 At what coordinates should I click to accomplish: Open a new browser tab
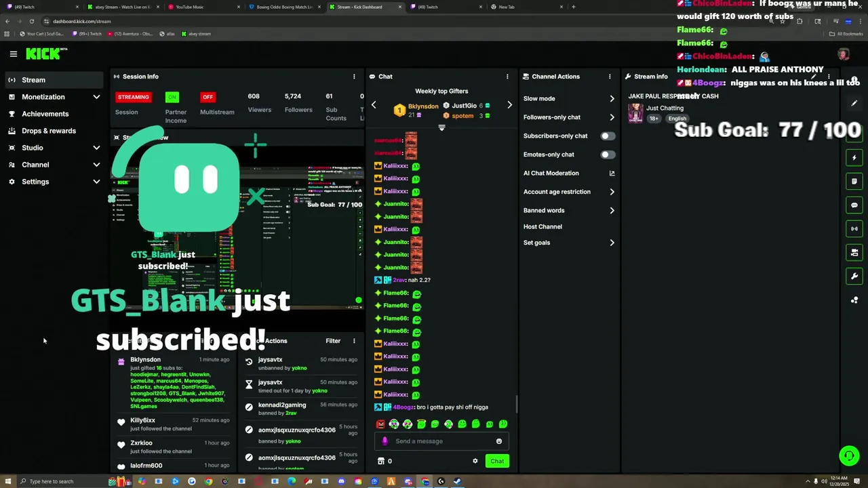click(x=574, y=7)
